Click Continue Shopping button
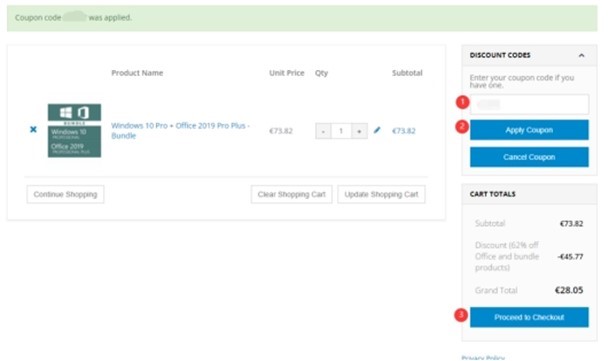This screenshot has width=609, height=361. pos(65,194)
